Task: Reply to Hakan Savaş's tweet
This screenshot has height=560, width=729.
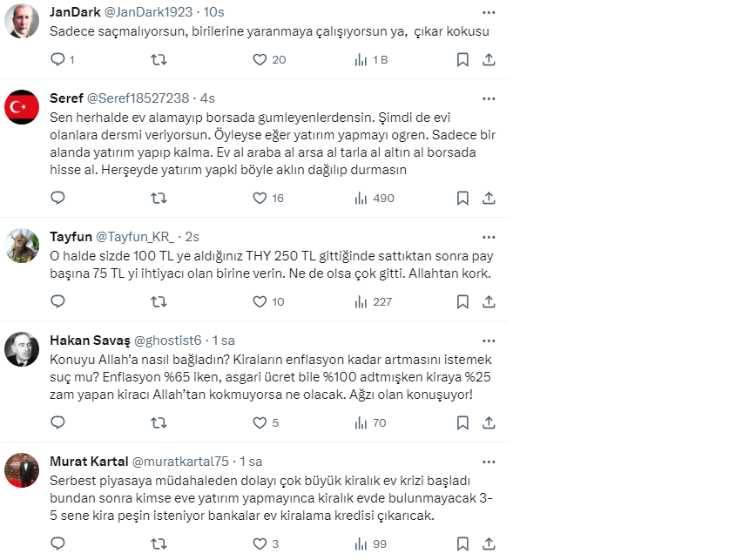Action: tap(58, 423)
